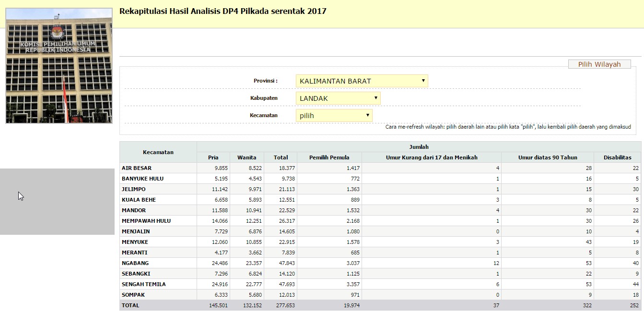Select the NGABANG kecamatan row
The image size is (644, 314).
tap(135, 263)
